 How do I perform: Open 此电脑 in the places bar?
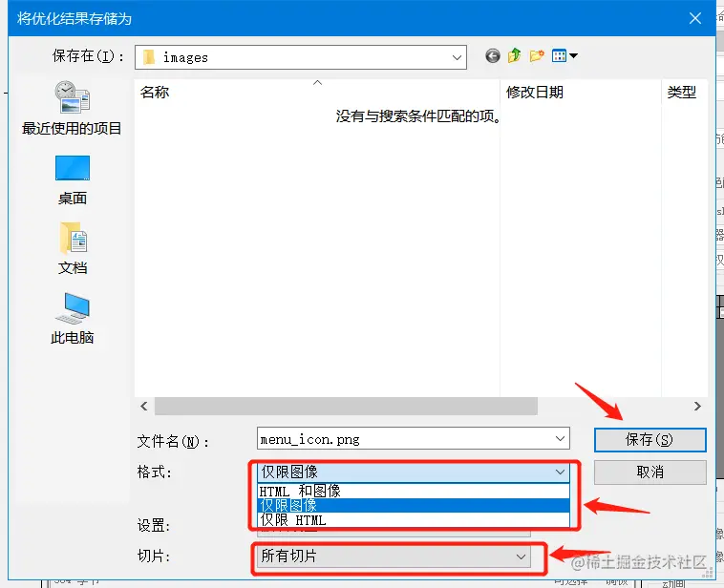point(73,319)
